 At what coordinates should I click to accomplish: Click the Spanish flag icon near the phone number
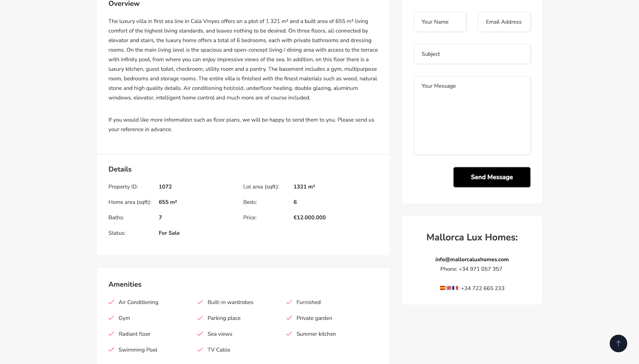click(443, 288)
